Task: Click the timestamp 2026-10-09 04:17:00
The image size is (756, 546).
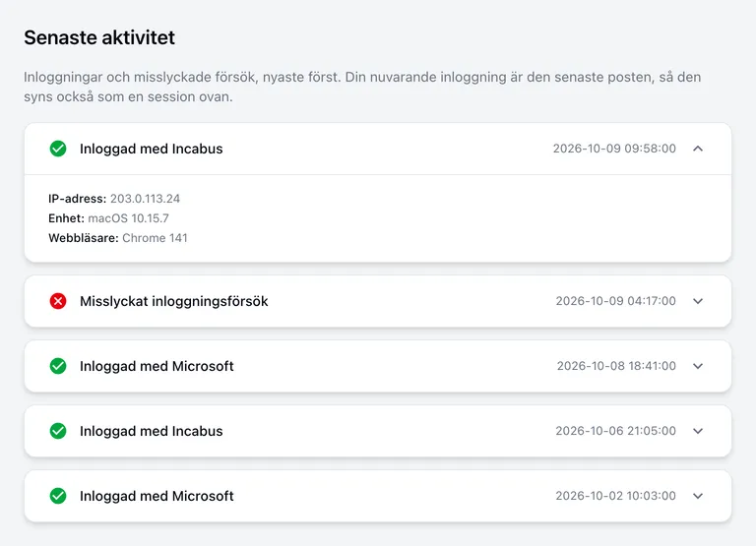Action: click(x=615, y=301)
